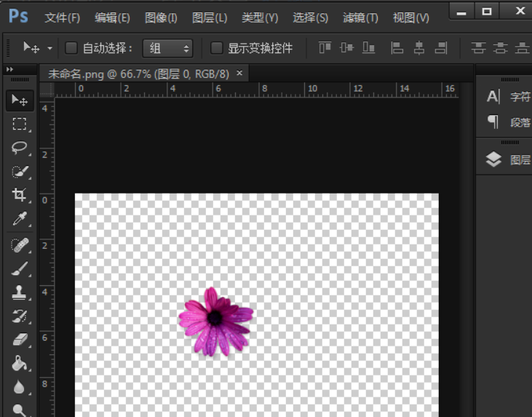The height and width of the screenshot is (417, 532).
Task: Open the 滤镜(T) menu
Action: pos(360,17)
